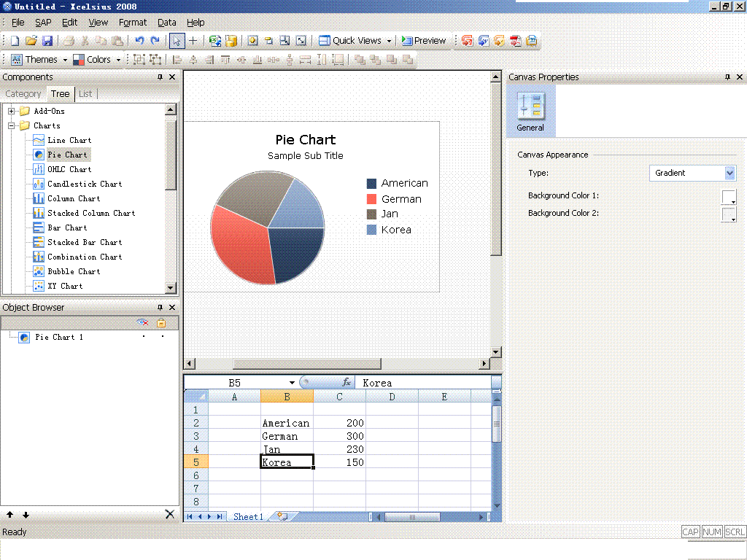This screenshot has height=560, width=747.
Task: Toggle visibility of Pie Chart 1
Action: 144,337
